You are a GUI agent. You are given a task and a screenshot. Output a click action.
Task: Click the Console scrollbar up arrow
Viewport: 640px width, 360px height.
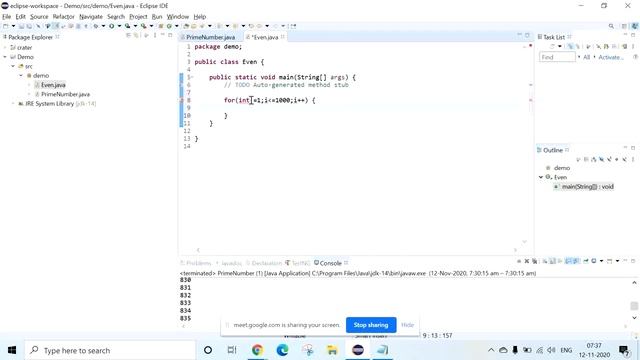(x=634, y=282)
